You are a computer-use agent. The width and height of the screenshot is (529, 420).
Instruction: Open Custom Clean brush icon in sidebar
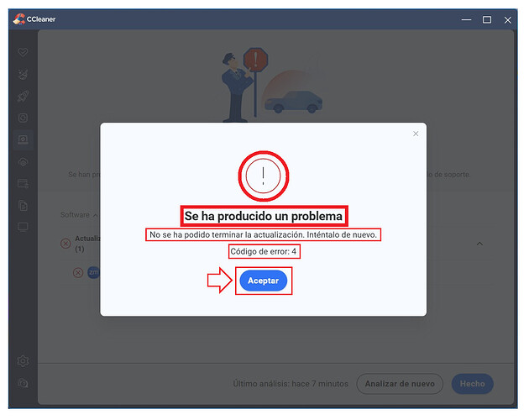coord(23,74)
